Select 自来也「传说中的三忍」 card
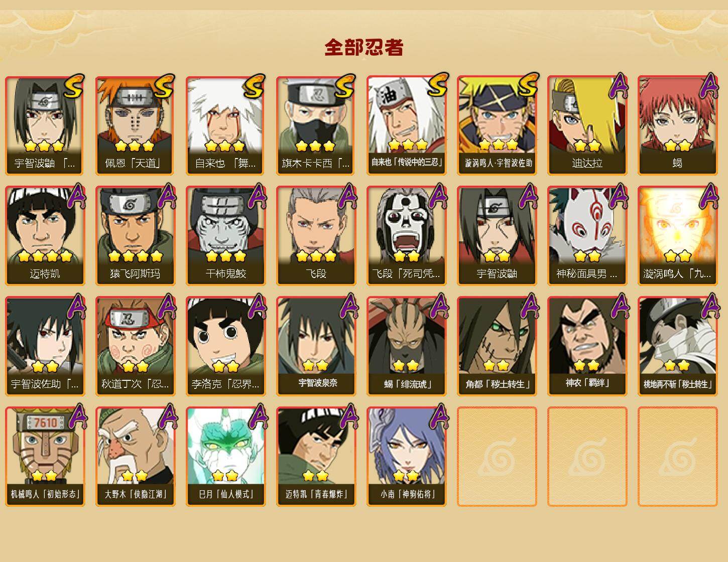The width and height of the screenshot is (728, 562). tap(406, 125)
